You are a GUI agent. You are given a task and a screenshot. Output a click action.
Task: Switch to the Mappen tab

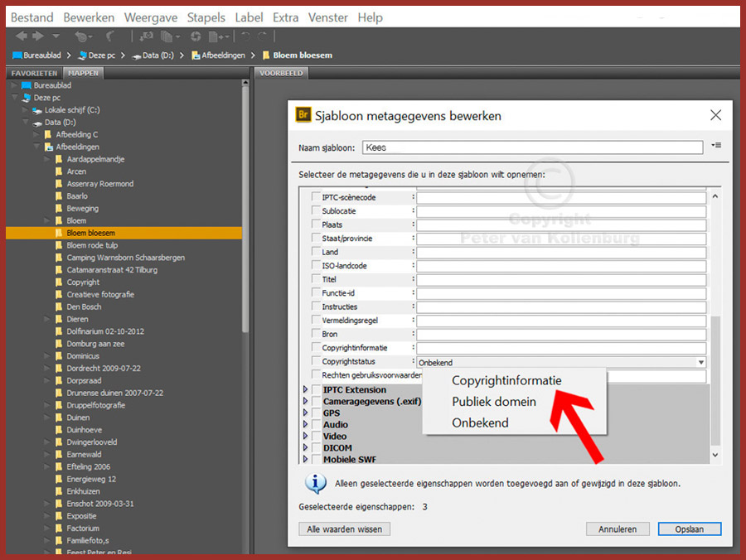tap(83, 73)
